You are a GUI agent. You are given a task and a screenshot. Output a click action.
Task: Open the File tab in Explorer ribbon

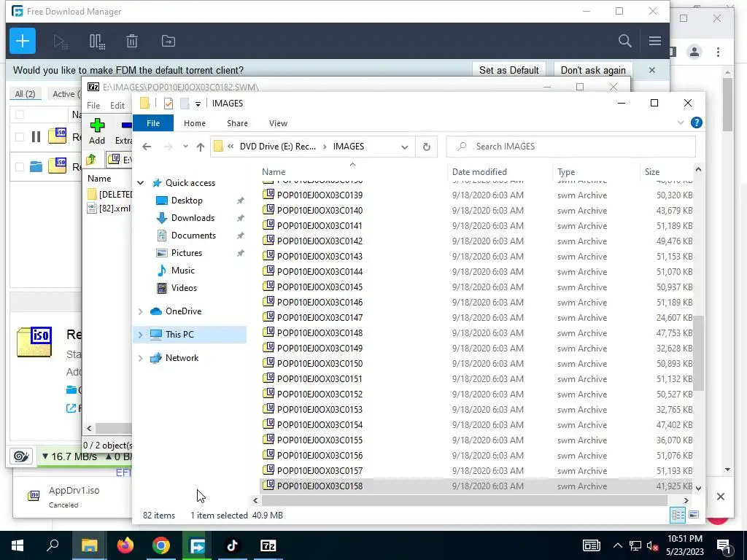pyautogui.click(x=153, y=123)
